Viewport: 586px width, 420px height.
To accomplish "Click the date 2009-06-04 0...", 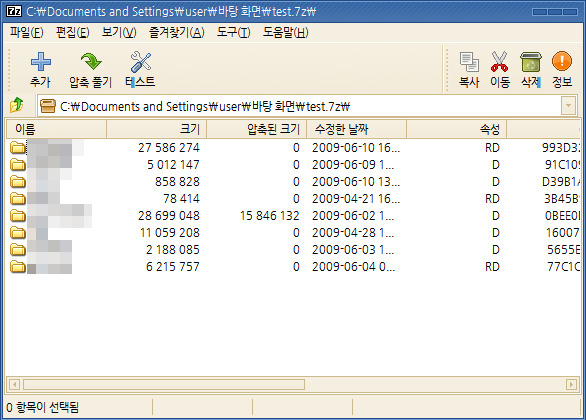I will [x=354, y=267].
